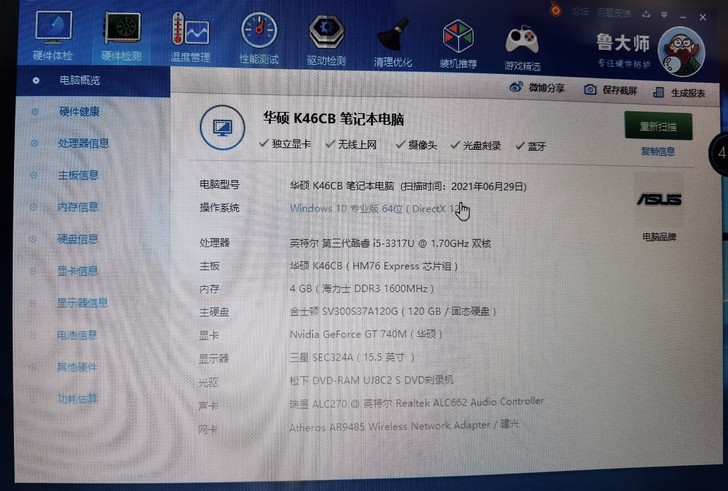Open 内存信息 in the sidebar
The height and width of the screenshot is (491, 728).
point(78,207)
